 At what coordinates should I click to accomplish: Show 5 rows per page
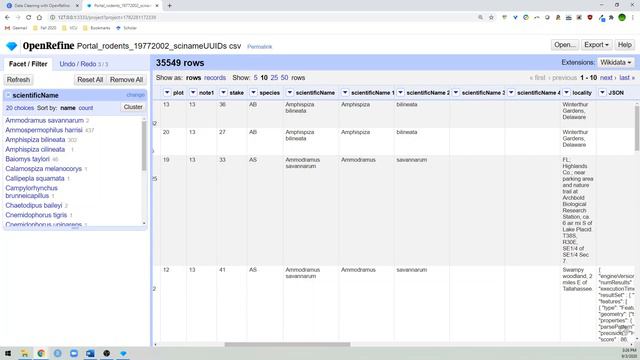256,78
